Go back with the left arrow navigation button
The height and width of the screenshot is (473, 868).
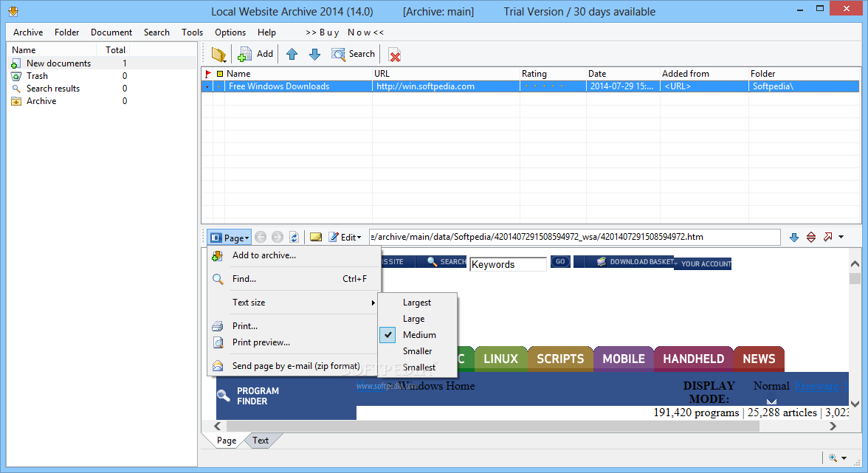tap(261, 238)
